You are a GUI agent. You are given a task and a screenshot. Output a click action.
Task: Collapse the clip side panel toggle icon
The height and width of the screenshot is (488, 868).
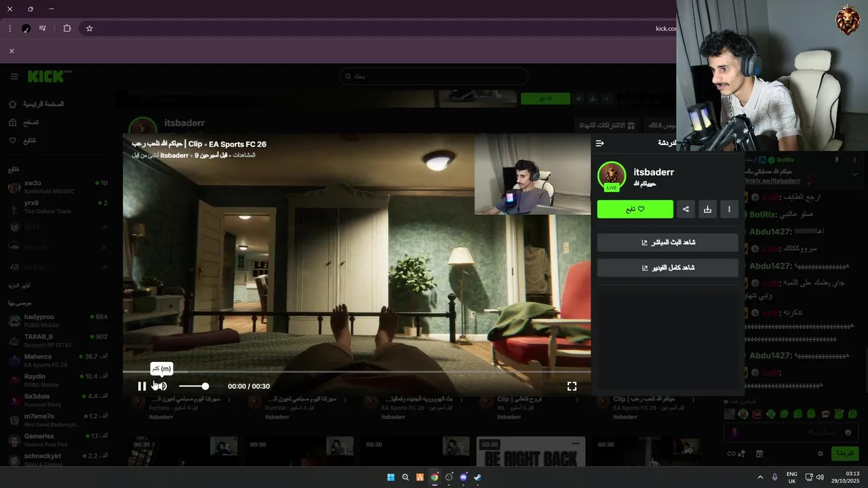click(599, 143)
